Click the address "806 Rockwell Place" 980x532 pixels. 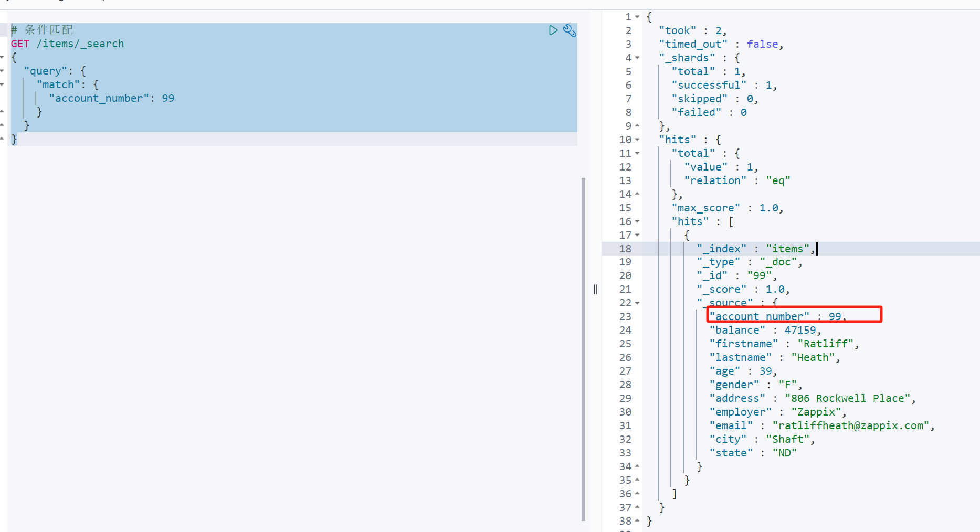coord(847,398)
